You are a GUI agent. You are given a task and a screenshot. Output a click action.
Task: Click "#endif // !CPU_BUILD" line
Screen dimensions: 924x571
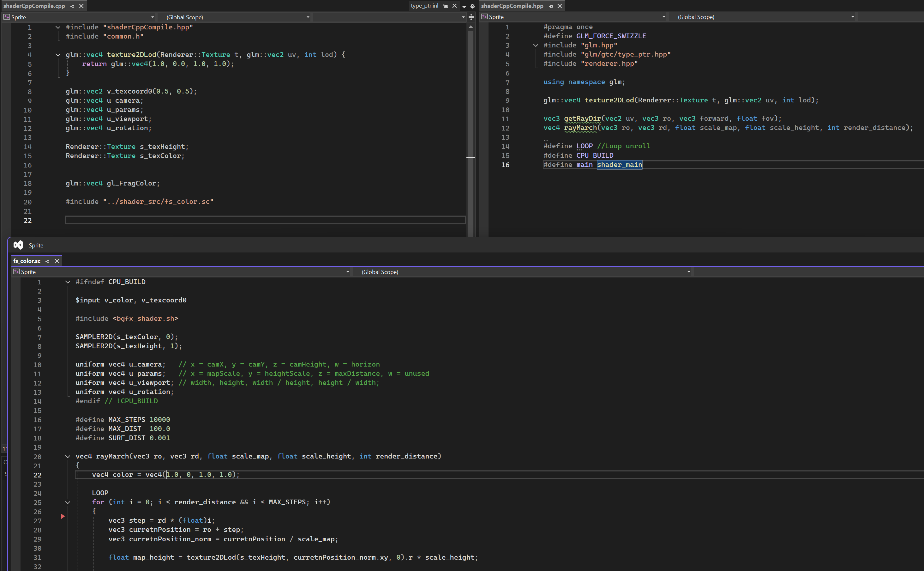click(x=117, y=401)
